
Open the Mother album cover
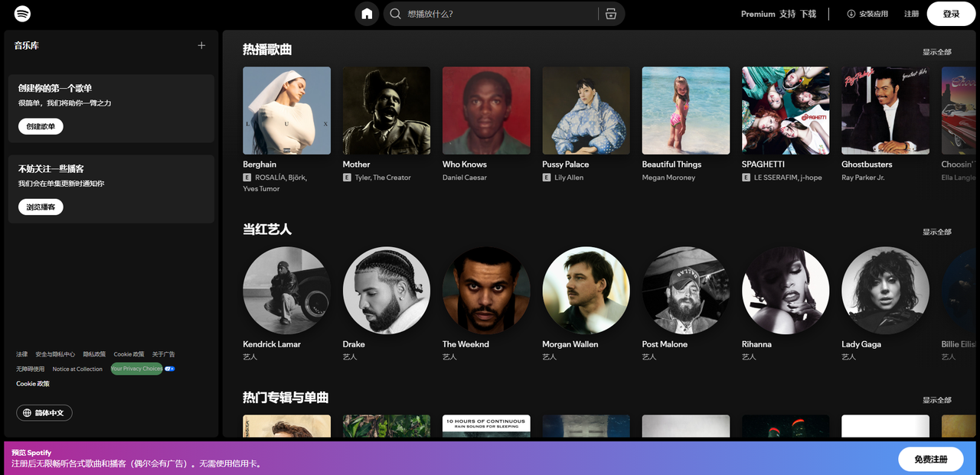click(387, 111)
